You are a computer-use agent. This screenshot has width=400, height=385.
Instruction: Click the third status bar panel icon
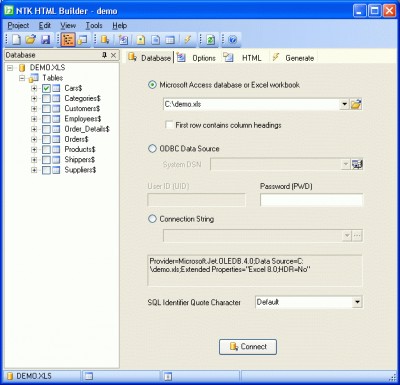[x=168, y=376]
